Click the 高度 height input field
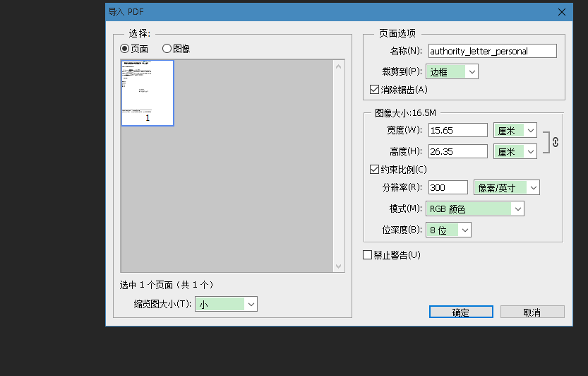The height and width of the screenshot is (376, 588). [x=458, y=151]
